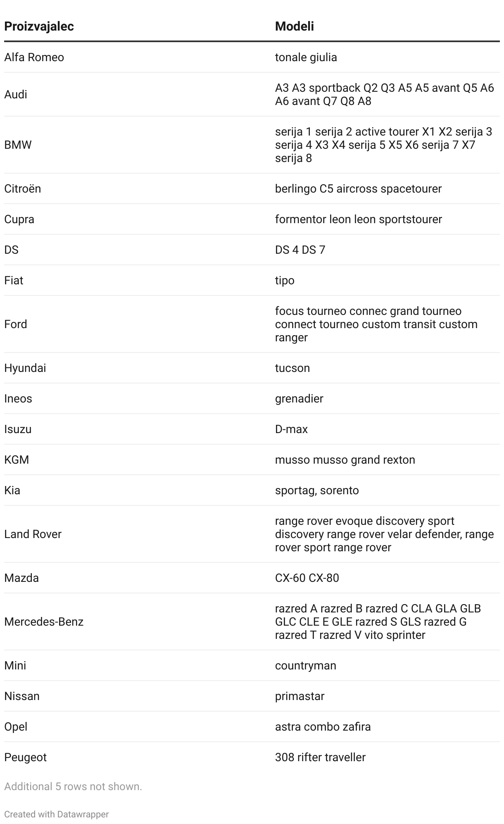
Task: Click the Hyundai tucson models cell
Action: 292,368
